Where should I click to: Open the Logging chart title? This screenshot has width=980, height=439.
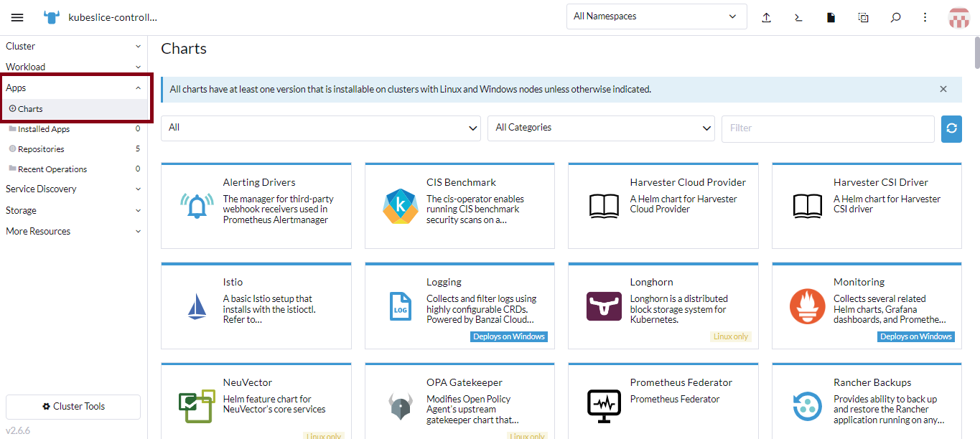coord(444,282)
